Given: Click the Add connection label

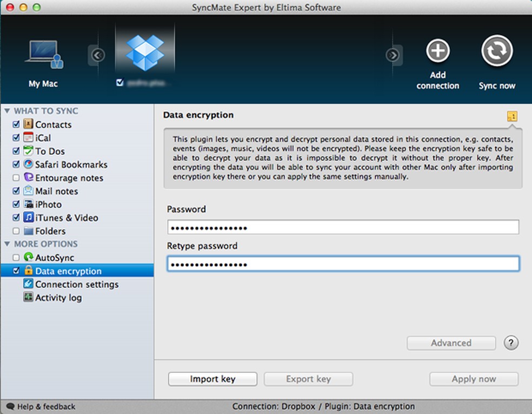Looking at the screenshot, I should click(438, 80).
